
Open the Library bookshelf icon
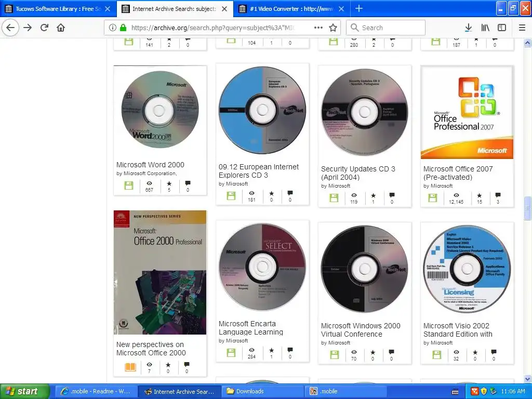pyautogui.click(x=485, y=28)
